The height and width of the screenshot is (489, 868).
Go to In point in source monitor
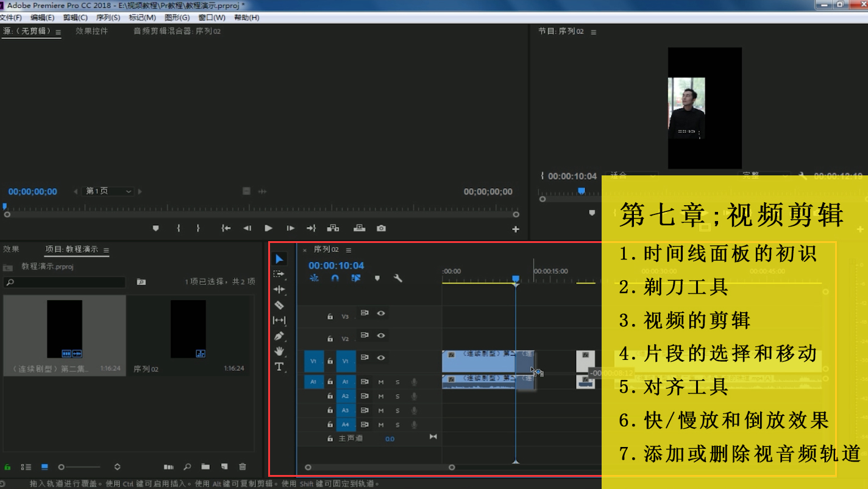(x=226, y=228)
